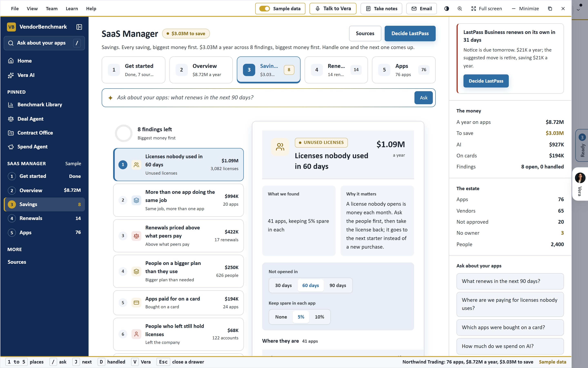
Task: Switch to the Renewals step tab with 14
Action: (336, 70)
